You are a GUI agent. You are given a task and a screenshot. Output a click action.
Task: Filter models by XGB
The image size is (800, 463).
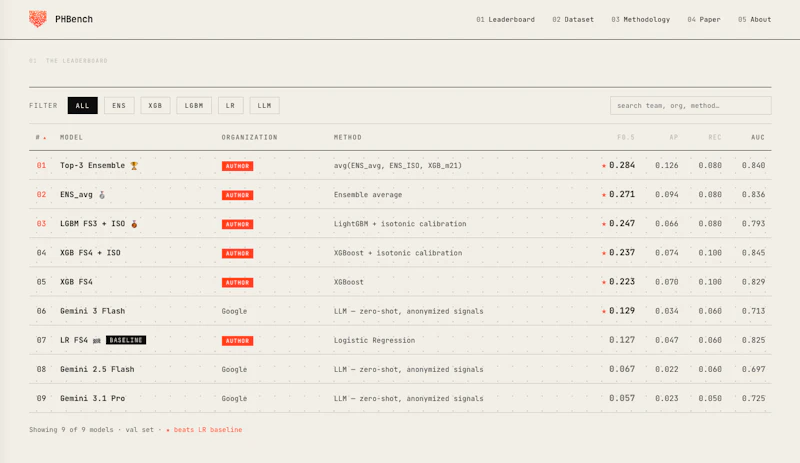155,106
